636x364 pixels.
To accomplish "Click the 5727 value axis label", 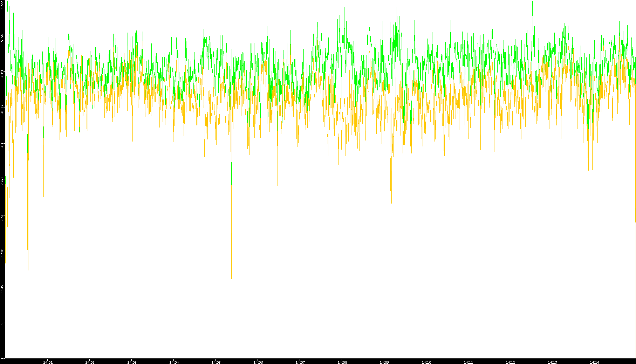I will 2,5.
